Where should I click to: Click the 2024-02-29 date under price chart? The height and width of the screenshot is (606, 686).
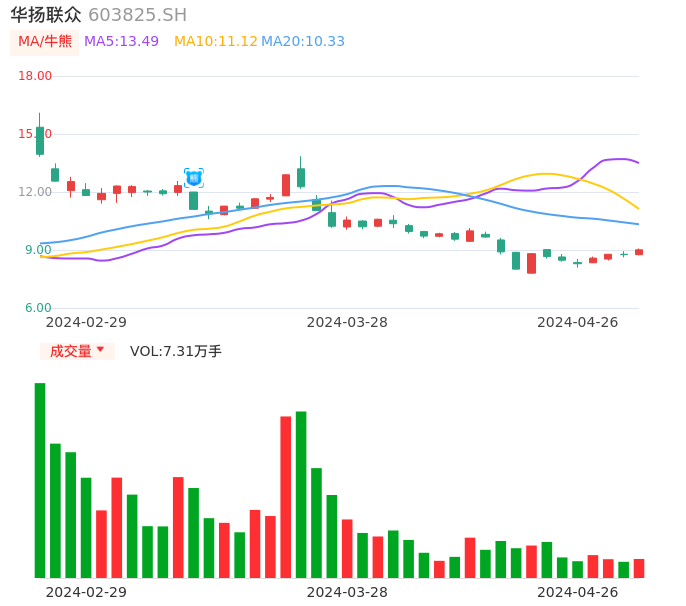pyautogui.click(x=86, y=322)
